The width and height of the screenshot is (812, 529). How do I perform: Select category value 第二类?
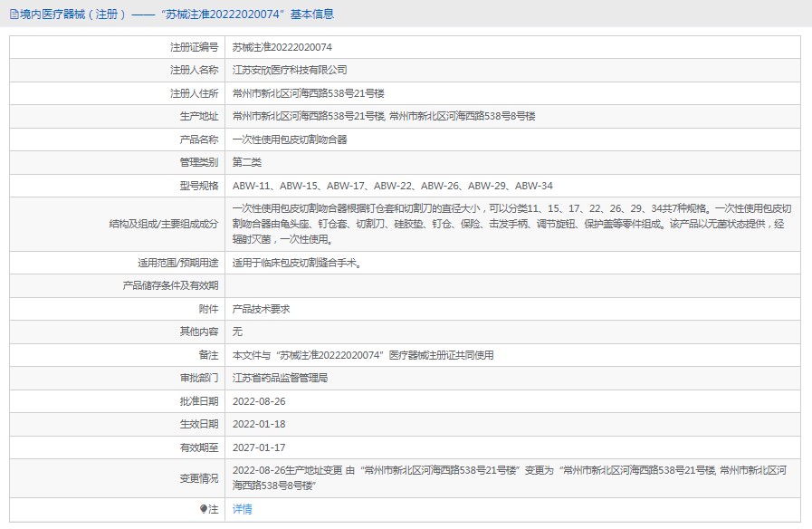(x=247, y=162)
